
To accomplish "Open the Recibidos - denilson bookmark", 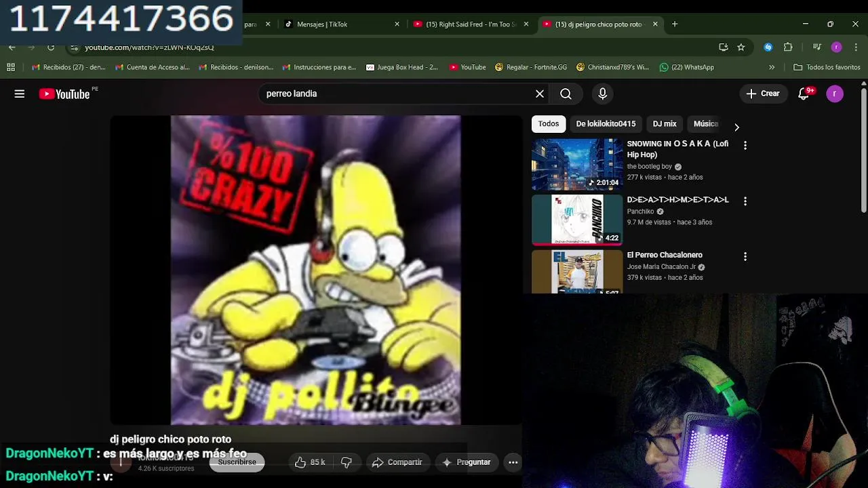I will pyautogui.click(x=235, y=67).
